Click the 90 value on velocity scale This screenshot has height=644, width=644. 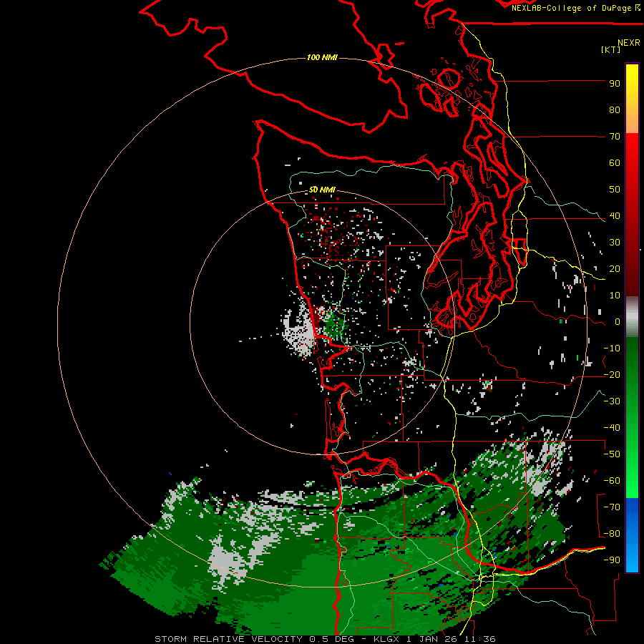pyautogui.click(x=615, y=84)
